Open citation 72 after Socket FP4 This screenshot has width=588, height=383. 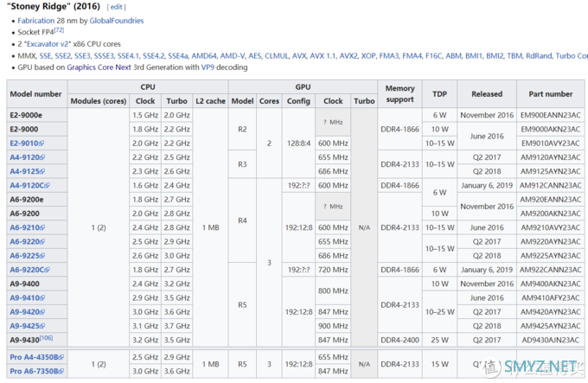(x=59, y=30)
